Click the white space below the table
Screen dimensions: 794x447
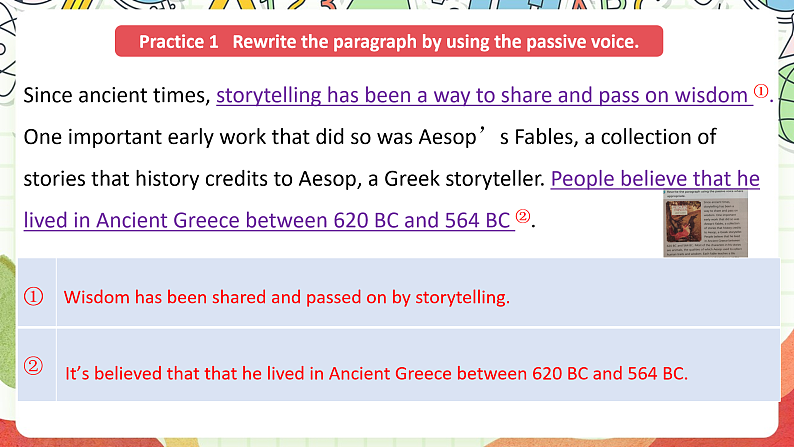398,418
